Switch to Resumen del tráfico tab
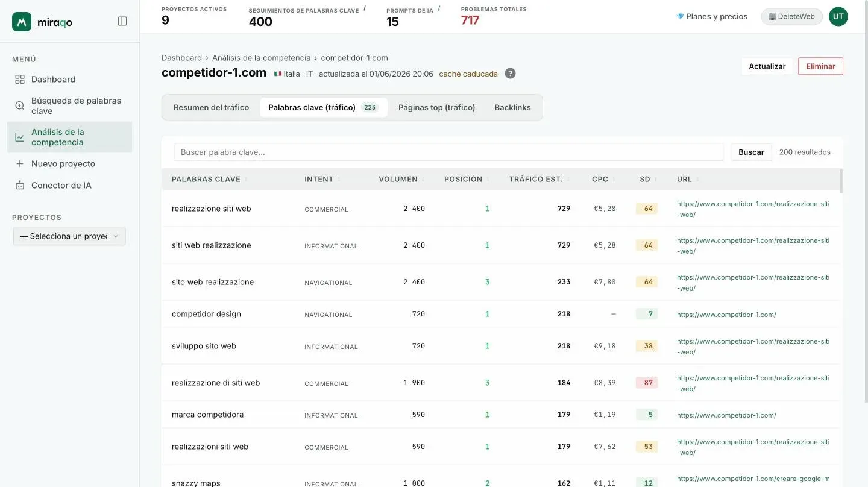The width and height of the screenshot is (868, 487). pyautogui.click(x=211, y=107)
